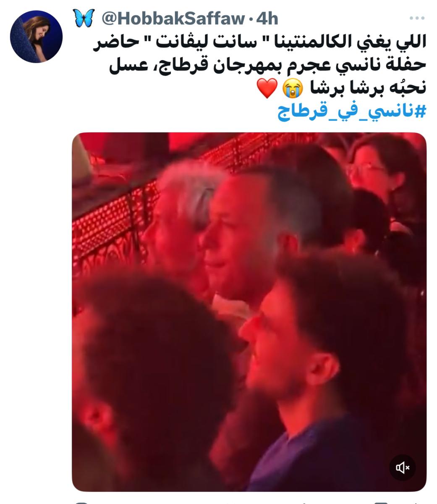Click the tweet line starting حفلة نانسي عجرم
Screen dimensions: 437x504
click(268, 64)
